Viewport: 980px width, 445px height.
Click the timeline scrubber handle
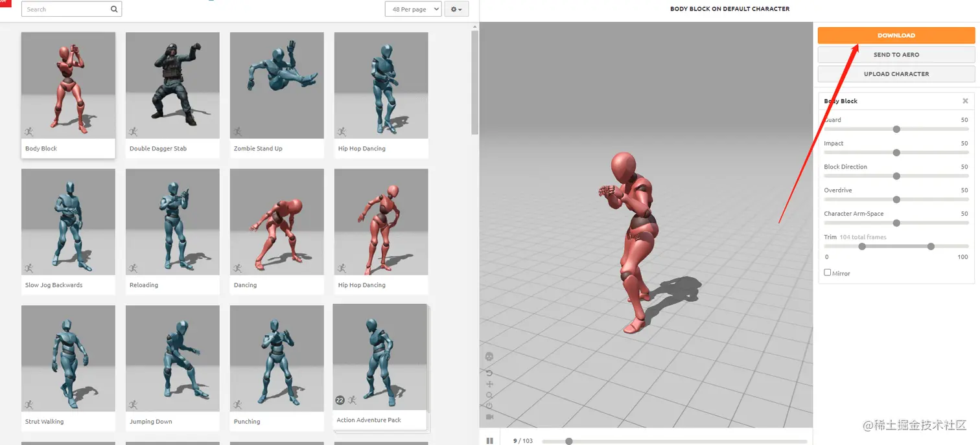[x=568, y=441]
